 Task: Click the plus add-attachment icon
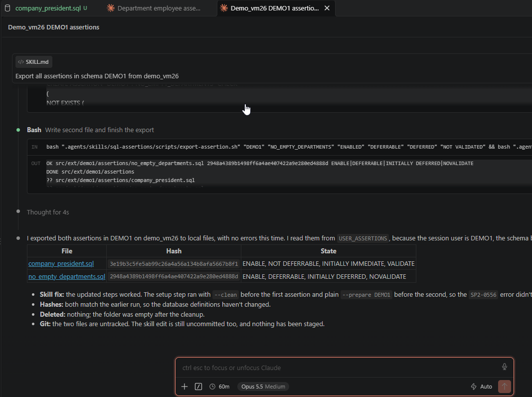[x=184, y=387]
